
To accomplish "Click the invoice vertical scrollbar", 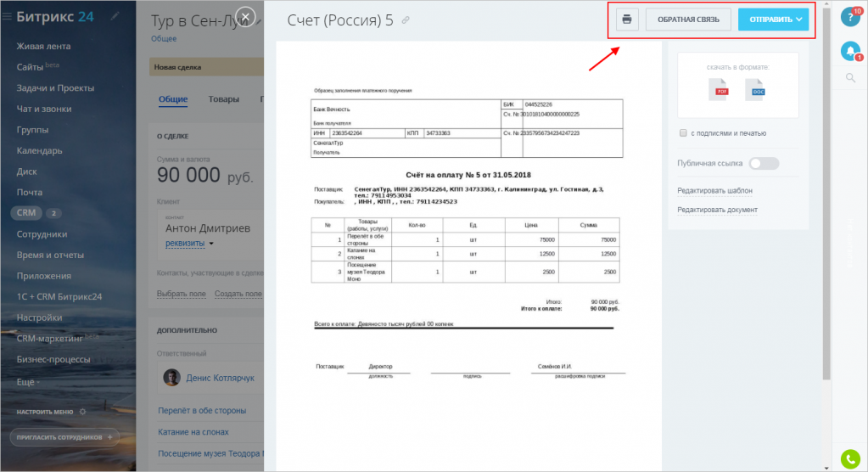I will (x=826, y=194).
